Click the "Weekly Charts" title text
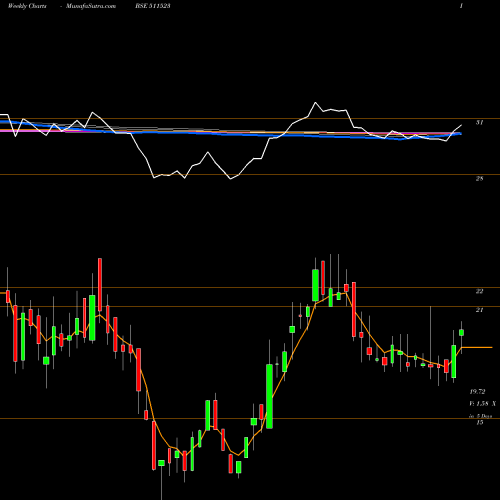This screenshot has height=500, width=500. click(x=27, y=6)
